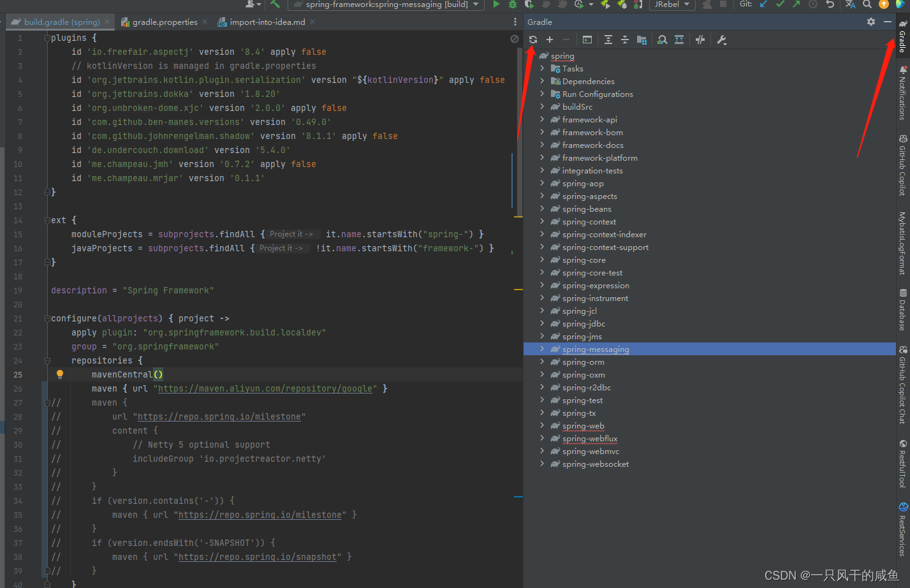Open Gradle panel gear options
The height and width of the screenshot is (588, 910).
coord(871,22)
